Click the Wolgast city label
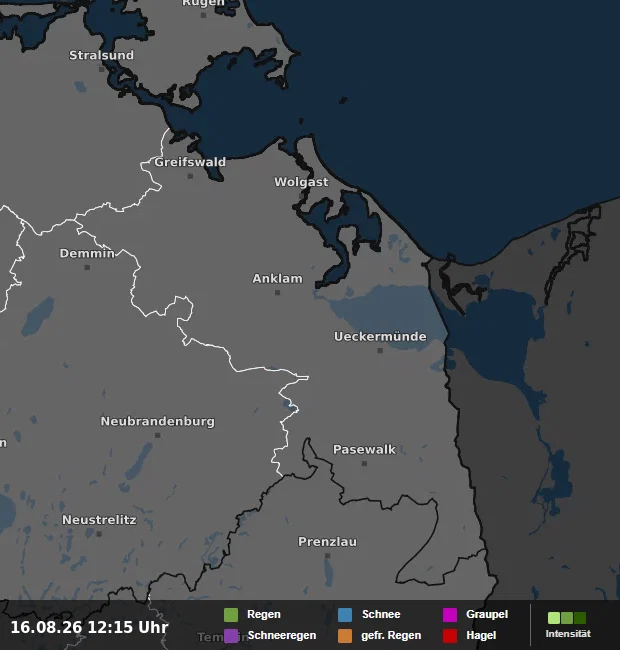The width and height of the screenshot is (620, 650). (x=301, y=182)
